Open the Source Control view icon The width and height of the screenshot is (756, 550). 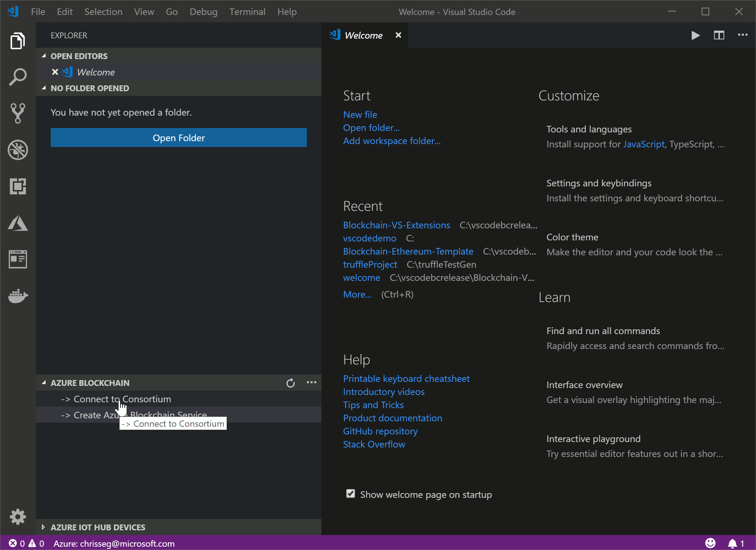(x=18, y=113)
